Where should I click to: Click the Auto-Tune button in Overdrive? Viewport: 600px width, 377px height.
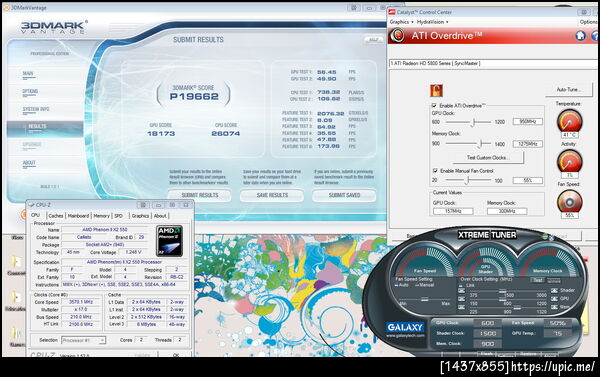point(569,90)
